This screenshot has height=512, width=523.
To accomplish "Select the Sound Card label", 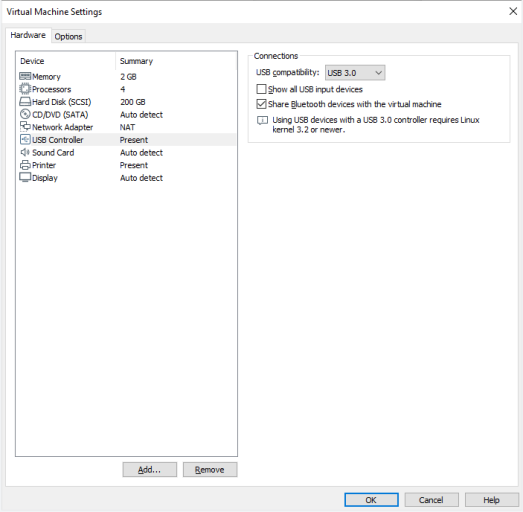I will click(53, 152).
